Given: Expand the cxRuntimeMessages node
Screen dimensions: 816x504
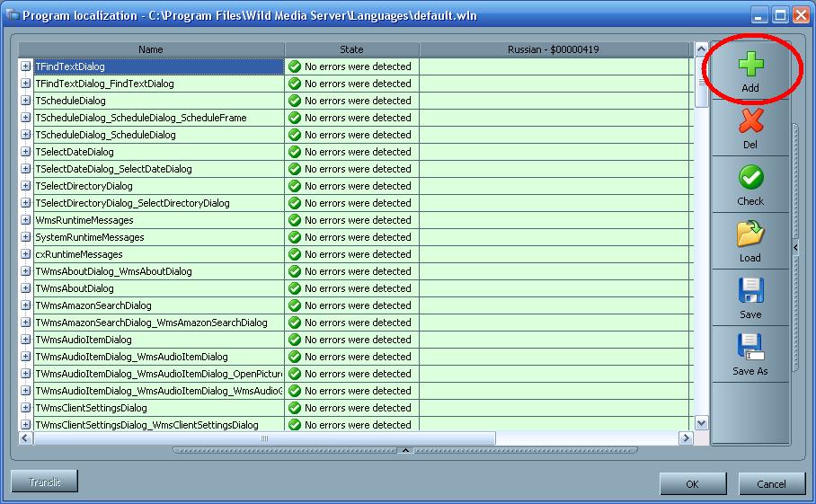Looking at the screenshot, I should [26, 254].
